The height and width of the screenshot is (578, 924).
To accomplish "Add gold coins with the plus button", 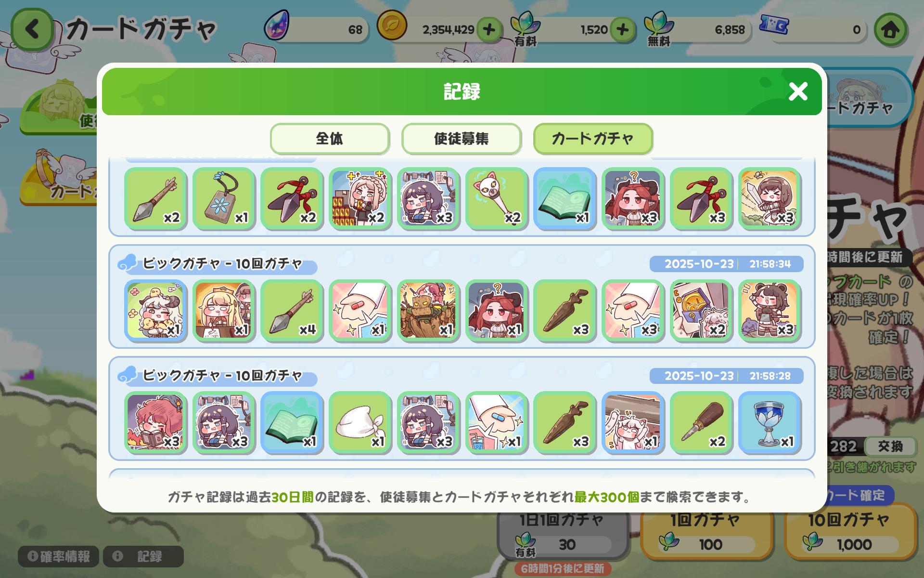I will click(489, 29).
